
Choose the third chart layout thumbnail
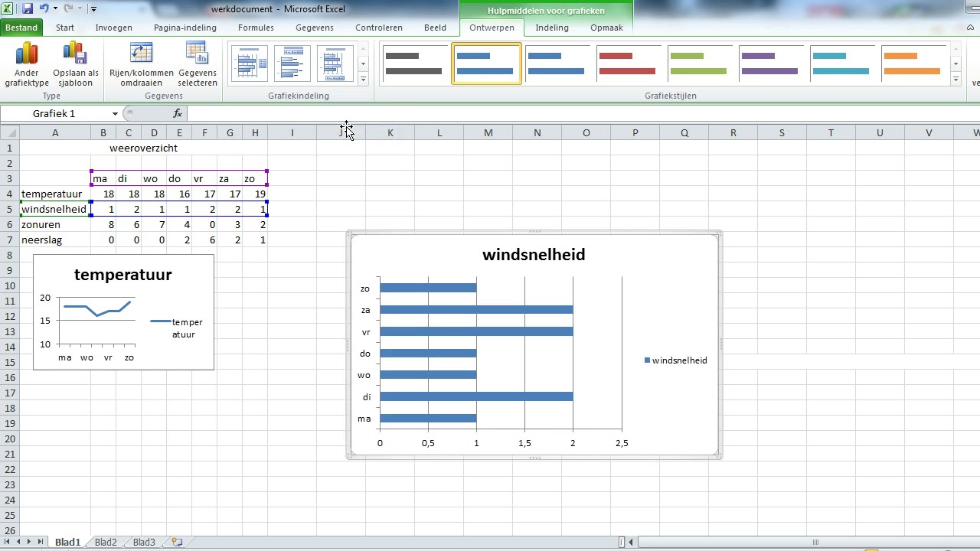coord(336,64)
